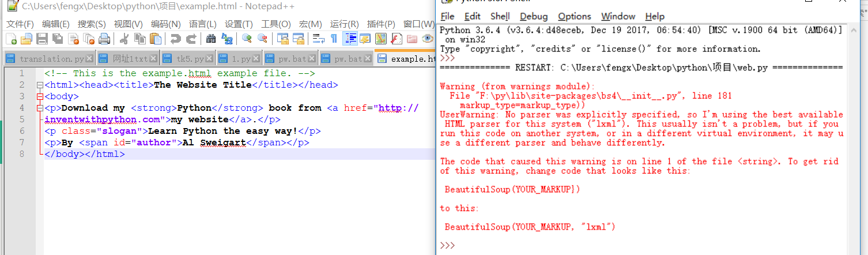Open the Options menu in Python Shell
Screen dimensions: 868x255
(x=574, y=16)
